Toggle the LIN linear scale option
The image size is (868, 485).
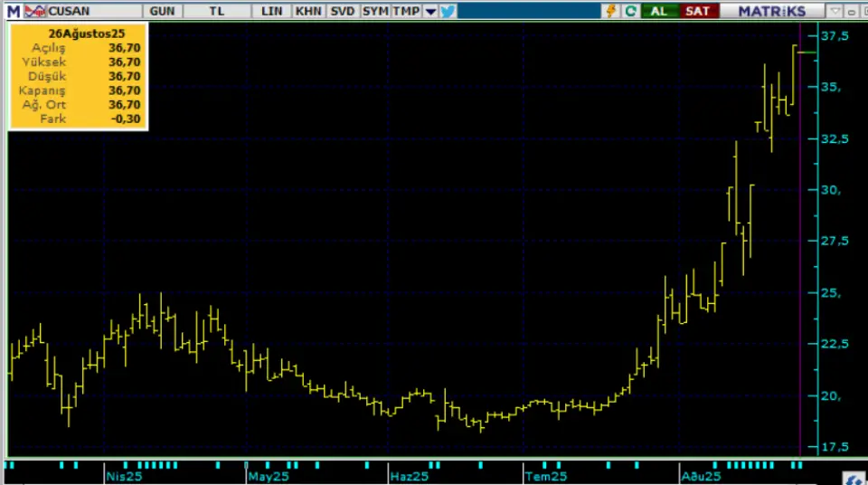pyautogui.click(x=271, y=11)
